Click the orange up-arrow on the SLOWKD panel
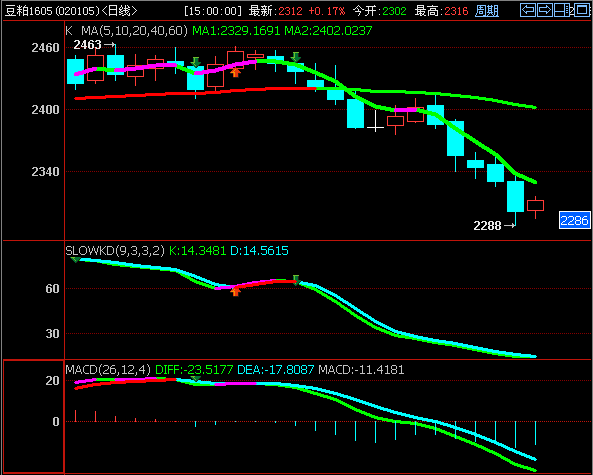Screen dimensions: 593x475 235,291
